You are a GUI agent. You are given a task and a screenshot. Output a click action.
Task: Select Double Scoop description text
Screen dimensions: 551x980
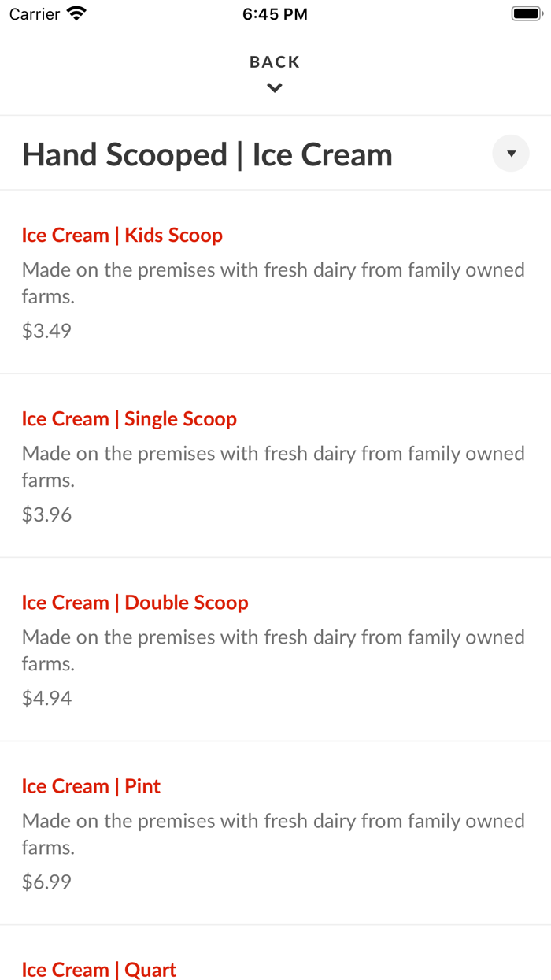point(273,650)
